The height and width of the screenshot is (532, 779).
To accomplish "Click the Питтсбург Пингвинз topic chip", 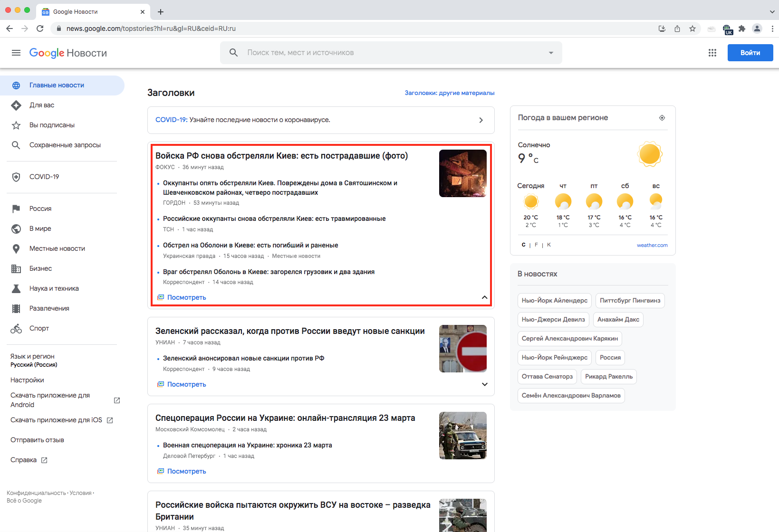I will 630,301.
